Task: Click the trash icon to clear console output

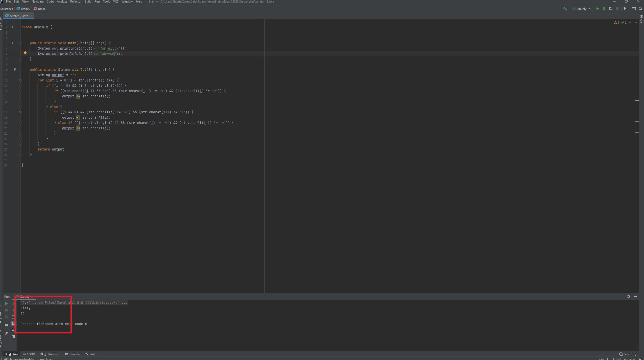Action: tap(14, 337)
